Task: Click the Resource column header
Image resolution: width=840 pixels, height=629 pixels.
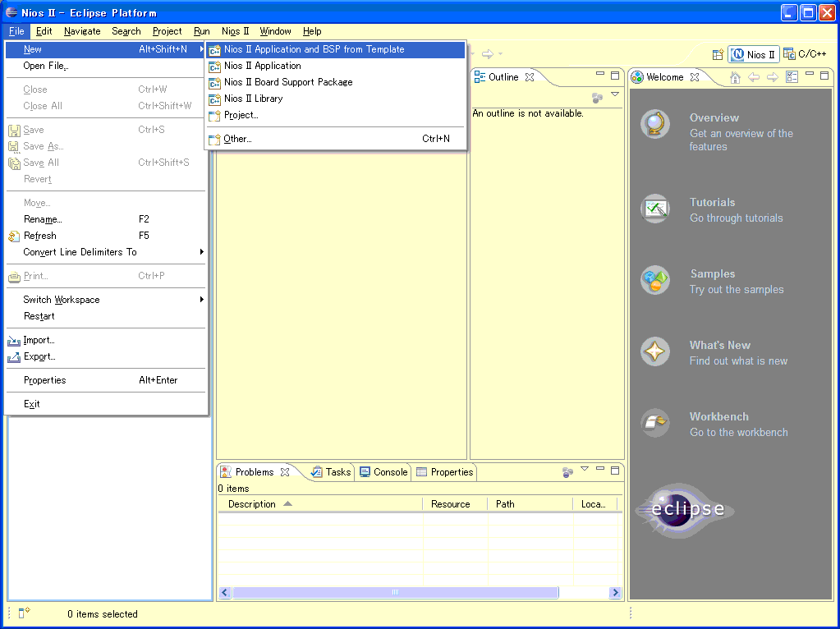Action: (x=455, y=504)
